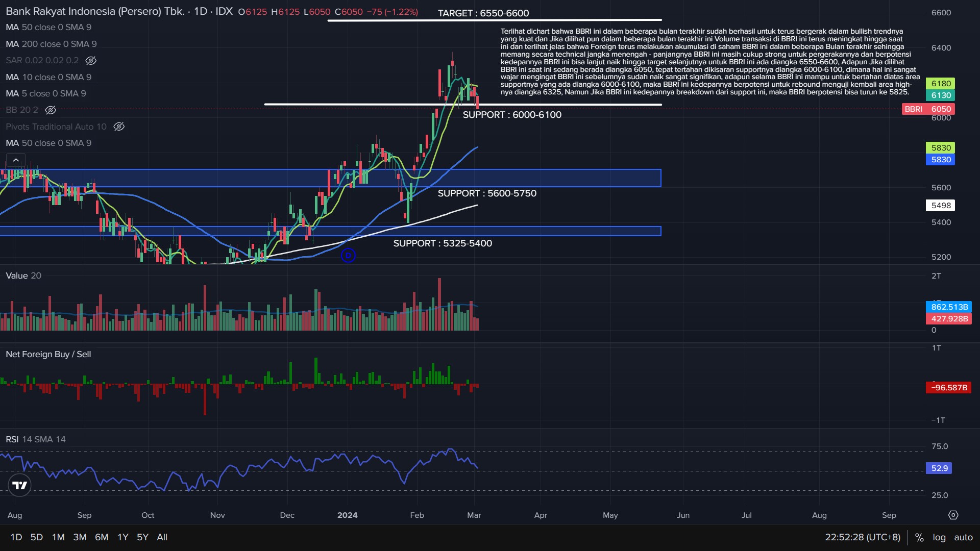980x551 pixels.
Task: Switch to the 5Y range
Action: pyautogui.click(x=142, y=537)
